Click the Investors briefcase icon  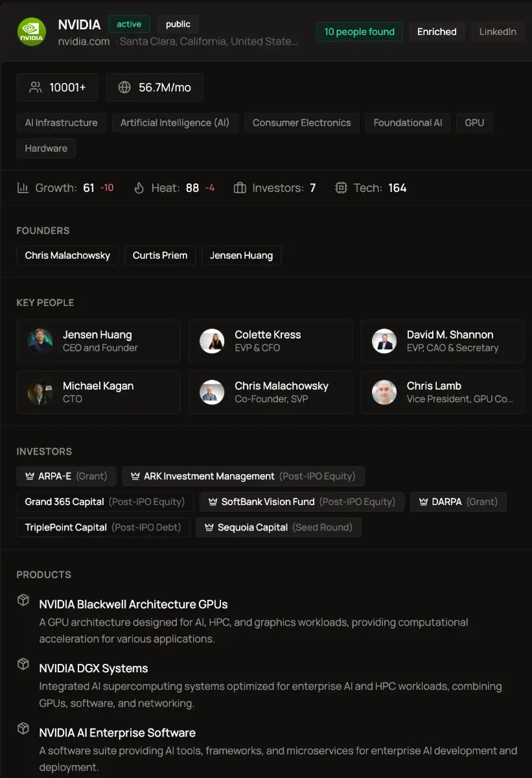click(x=241, y=187)
